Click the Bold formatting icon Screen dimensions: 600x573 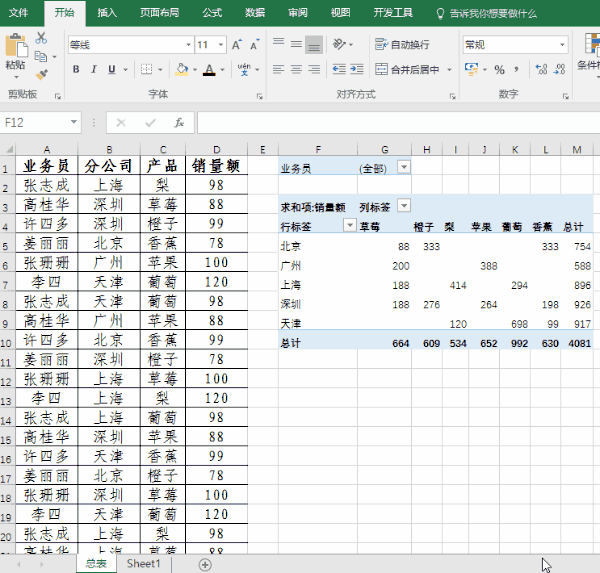tap(76, 69)
